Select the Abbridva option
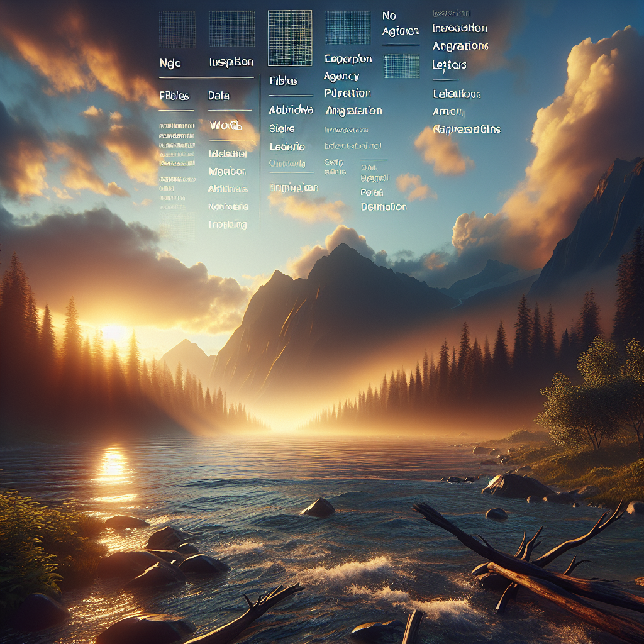 pos(291,109)
